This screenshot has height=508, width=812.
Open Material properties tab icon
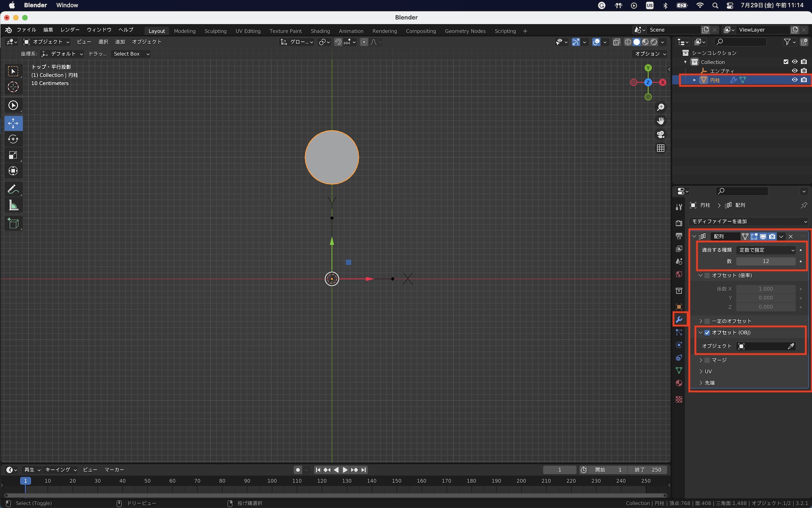click(679, 383)
